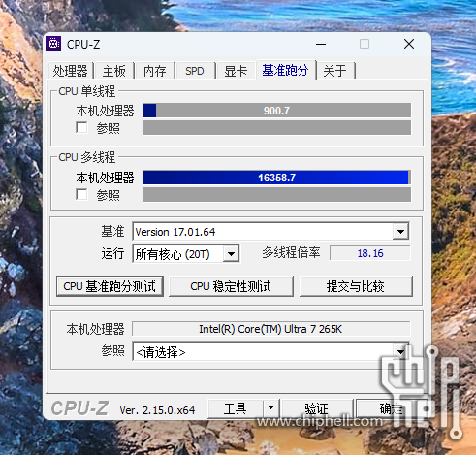Viewport: 476px width, 455px height.
Task: Switch to the 显卡 tab
Action: click(236, 71)
